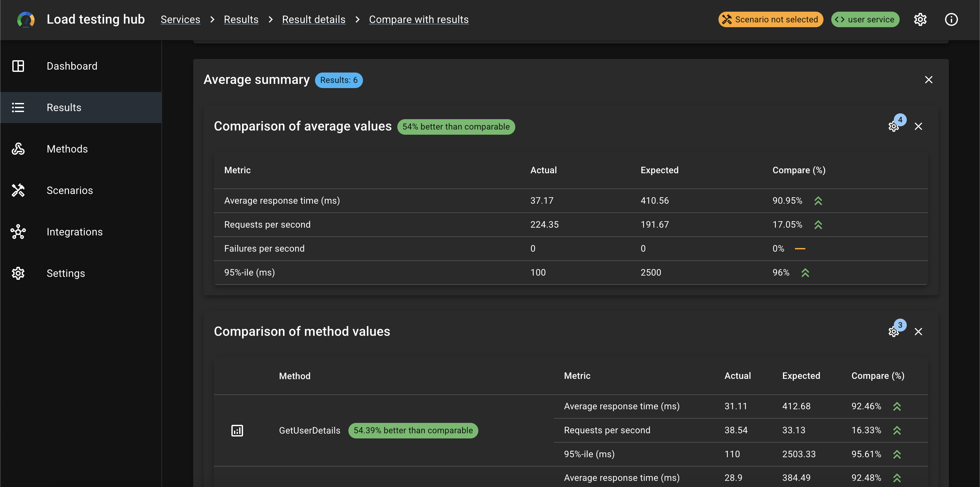The image size is (980, 487).
Task: Go to Services breadcrumb link
Action: [180, 19]
